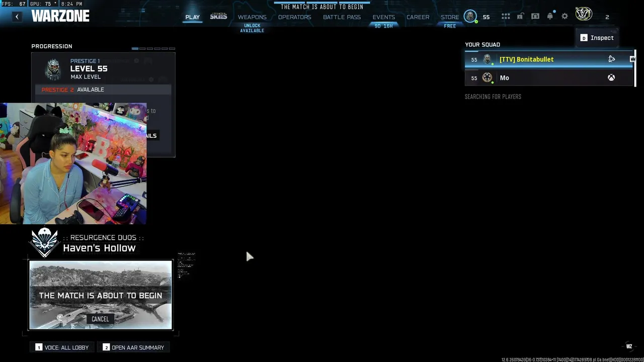Open the Events tab

(x=383, y=17)
